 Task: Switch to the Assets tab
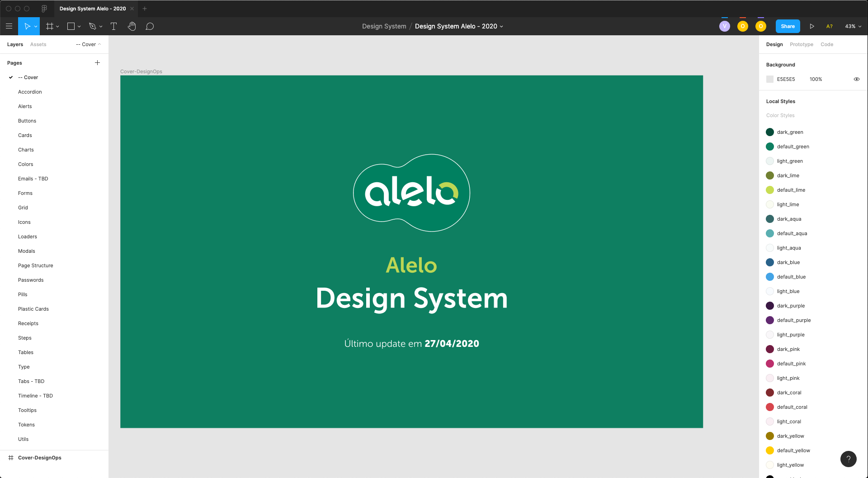38,44
